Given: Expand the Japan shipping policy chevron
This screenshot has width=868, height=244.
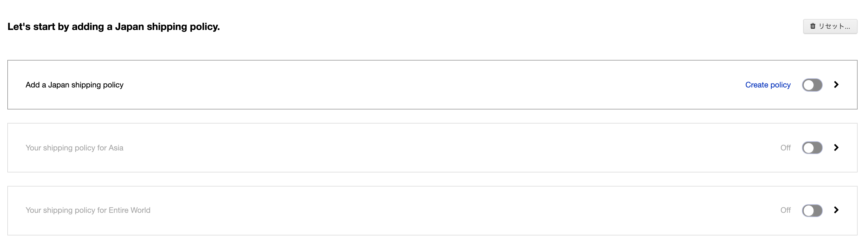Looking at the screenshot, I should pyautogui.click(x=836, y=85).
